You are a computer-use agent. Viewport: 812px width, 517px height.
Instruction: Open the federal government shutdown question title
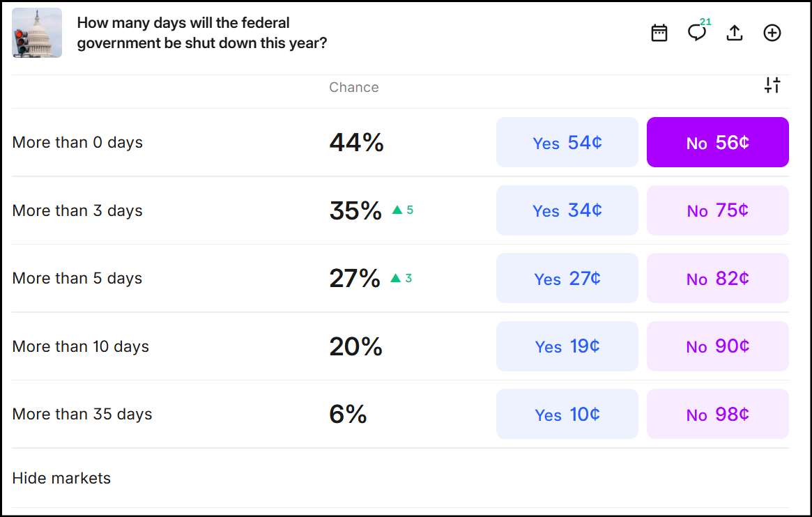click(202, 33)
